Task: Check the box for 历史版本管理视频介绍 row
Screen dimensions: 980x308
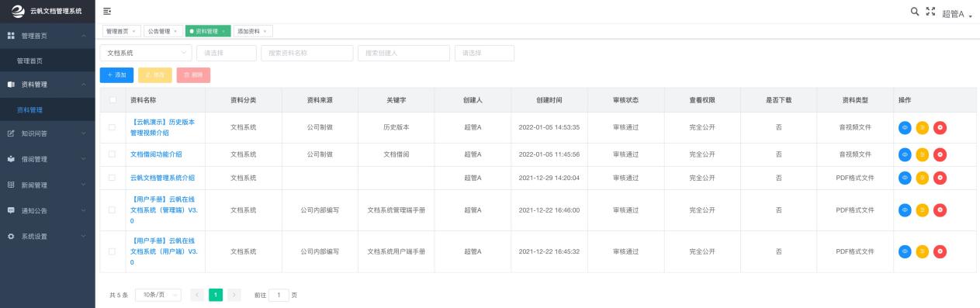Action: 113,127
